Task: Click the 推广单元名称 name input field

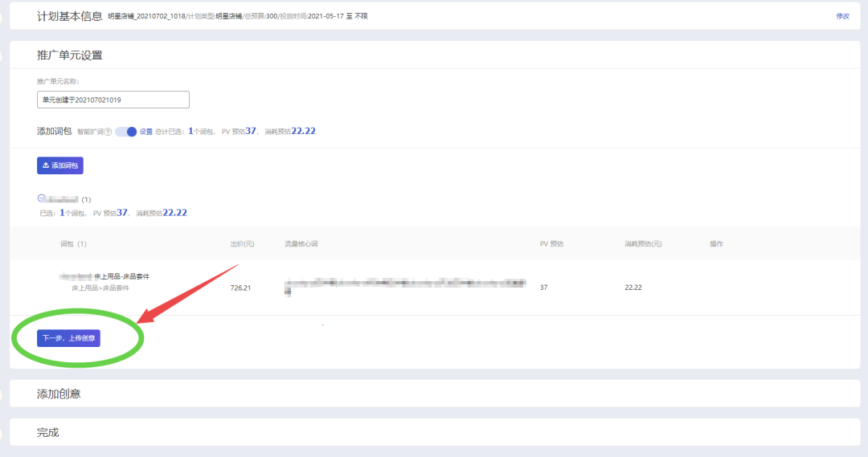Action: pos(113,100)
